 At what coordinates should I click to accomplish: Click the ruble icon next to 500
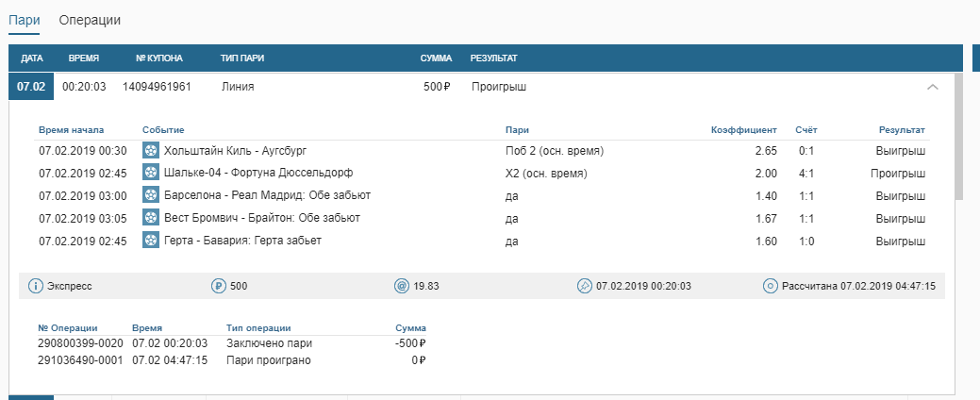click(x=219, y=286)
